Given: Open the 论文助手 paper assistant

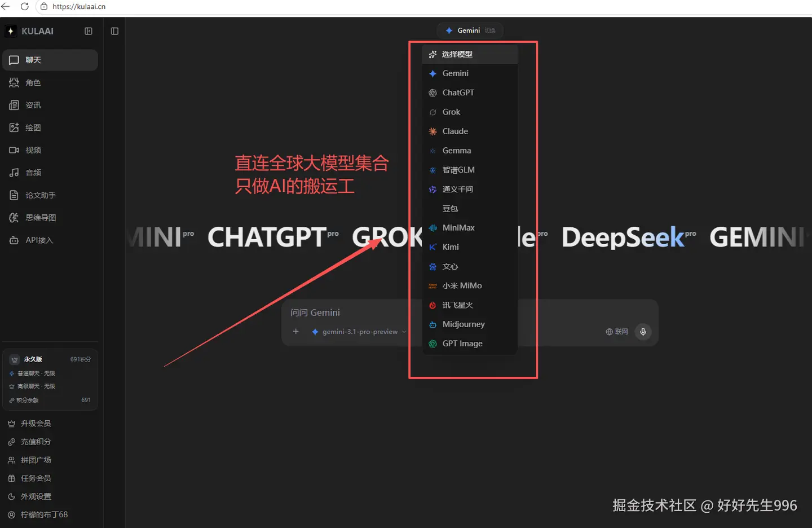Looking at the screenshot, I should click(x=36, y=195).
